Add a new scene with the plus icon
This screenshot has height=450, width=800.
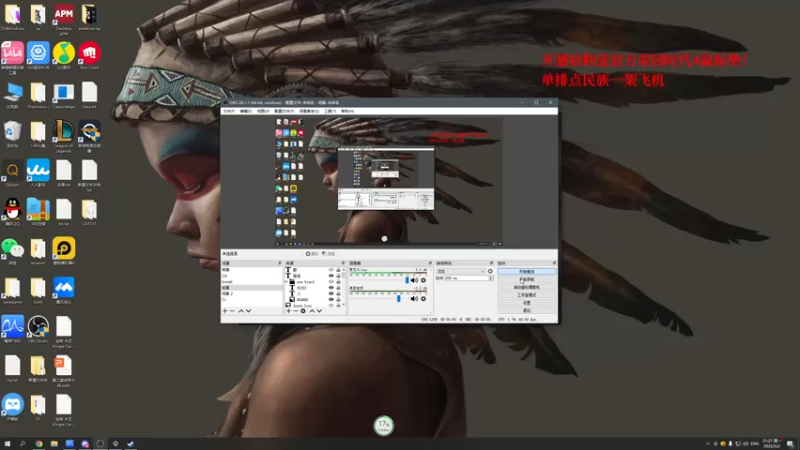[224, 311]
